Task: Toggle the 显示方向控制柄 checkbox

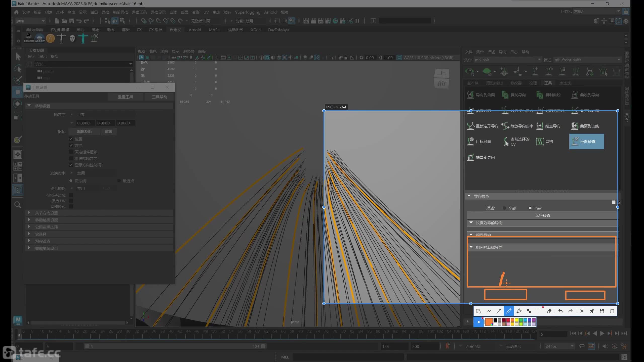Action: [x=71, y=165]
